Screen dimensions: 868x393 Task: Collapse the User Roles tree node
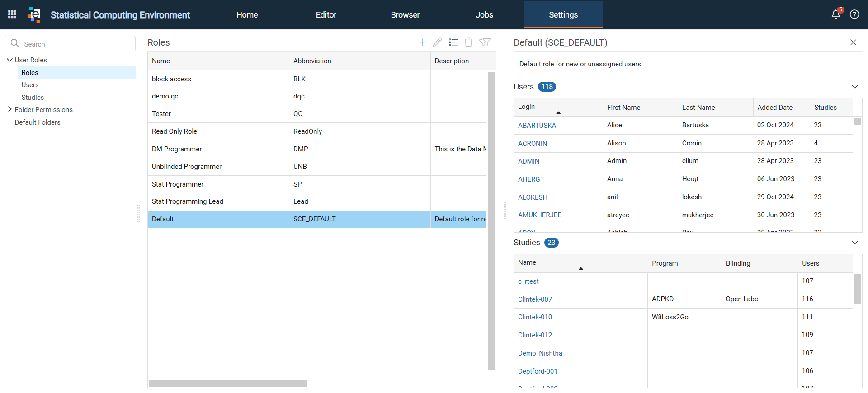pyautogui.click(x=10, y=60)
